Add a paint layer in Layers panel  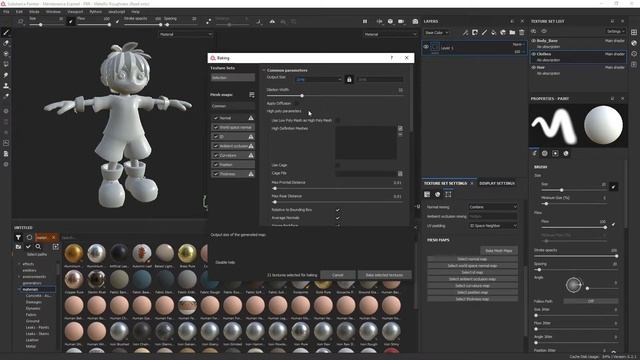[x=484, y=32]
